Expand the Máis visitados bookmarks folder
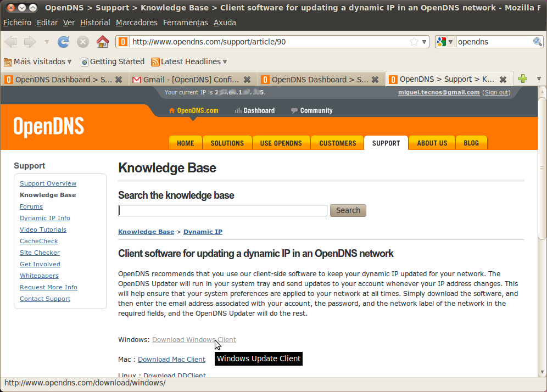547x392 pixels. pos(38,61)
